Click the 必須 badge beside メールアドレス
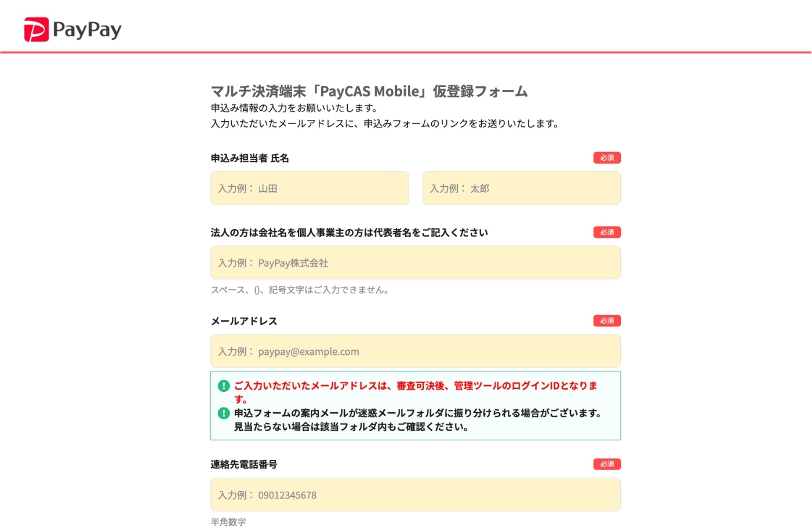The height and width of the screenshot is (531, 812). [x=607, y=321]
